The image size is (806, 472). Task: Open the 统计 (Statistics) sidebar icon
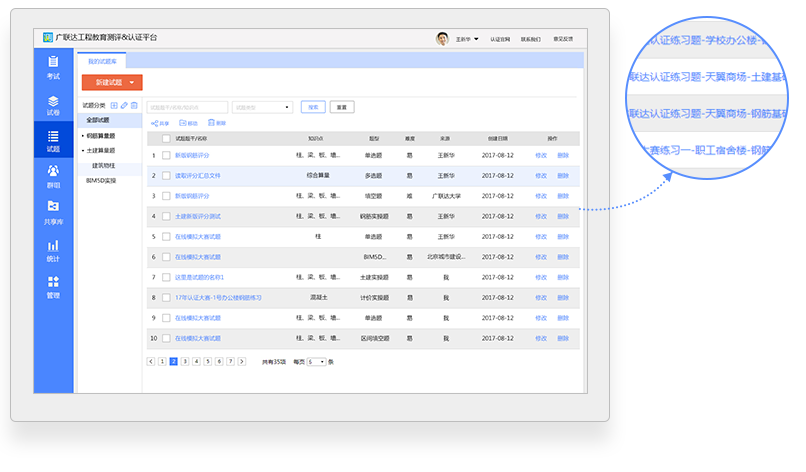(x=53, y=250)
